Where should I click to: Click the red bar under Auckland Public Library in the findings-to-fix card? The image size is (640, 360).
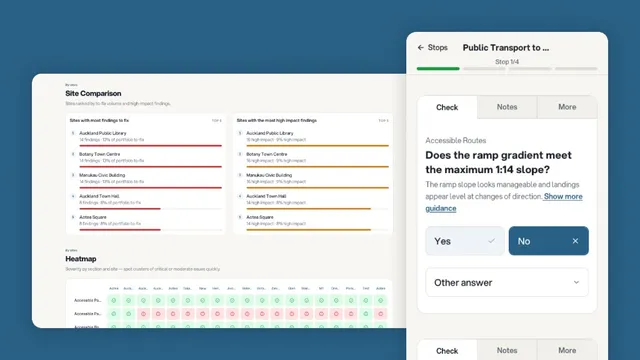click(x=150, y=146)
